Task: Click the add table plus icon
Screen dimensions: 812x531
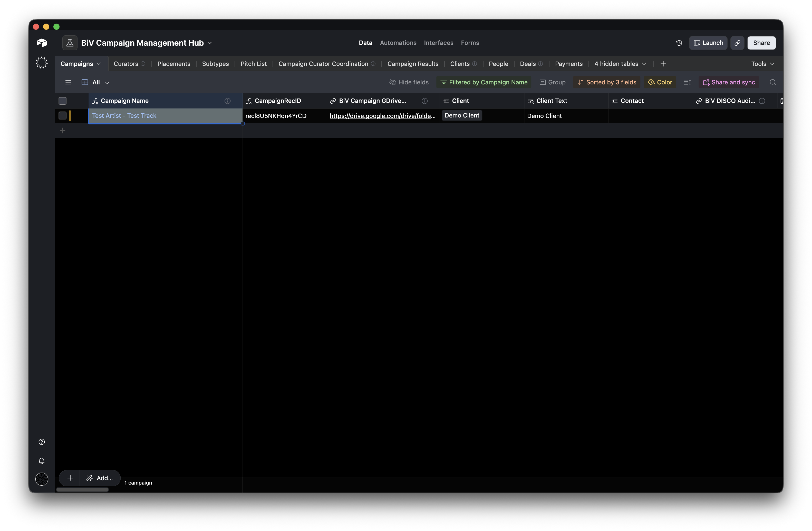Action: pos(663,64)
